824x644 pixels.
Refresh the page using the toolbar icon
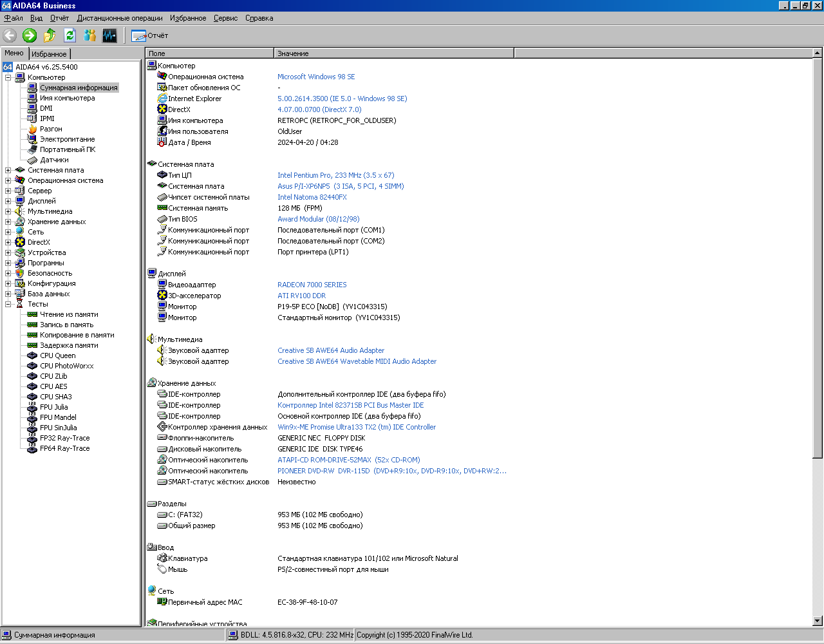[x=70, y=35]
